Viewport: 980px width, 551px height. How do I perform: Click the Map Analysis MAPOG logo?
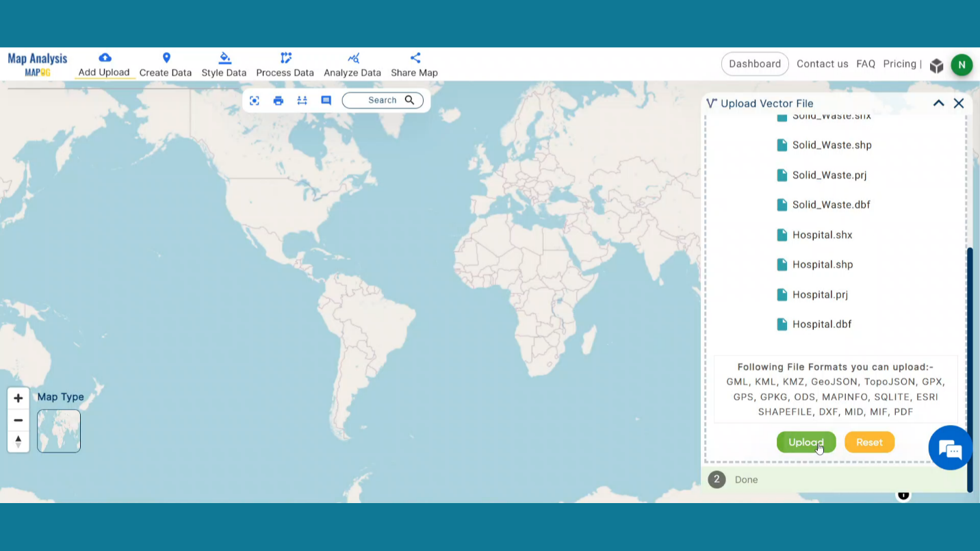[38, 64]
